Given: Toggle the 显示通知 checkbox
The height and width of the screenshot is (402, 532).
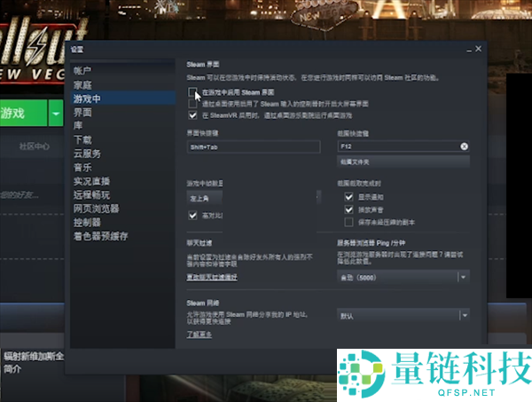Looking at the screenshot, I should [349, 196].
